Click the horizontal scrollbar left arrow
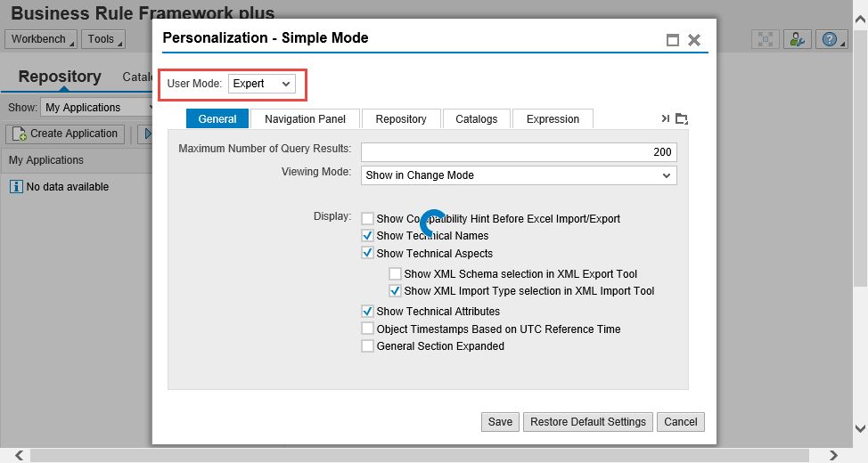Viewport: 868px width, 463px height. [x=20, y=455]
